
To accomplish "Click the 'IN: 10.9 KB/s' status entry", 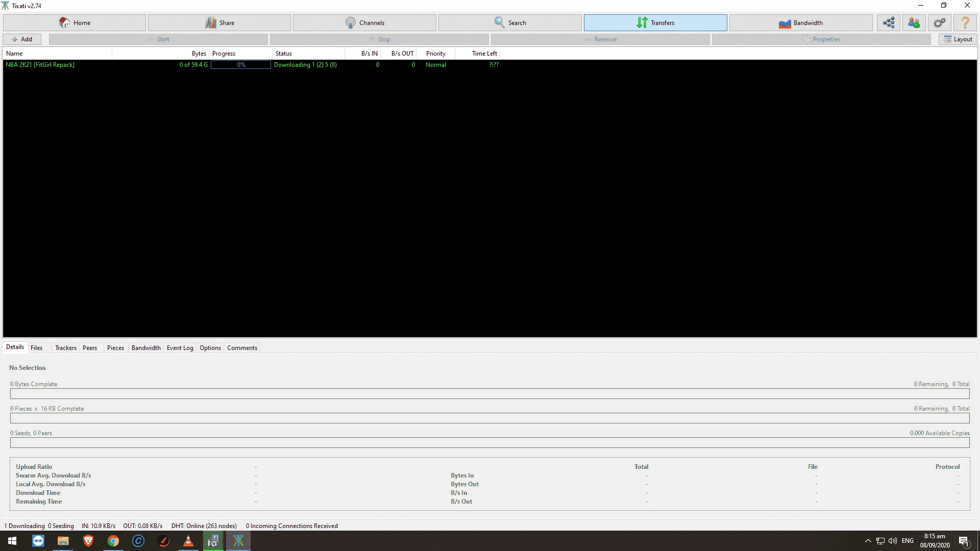I will [x=99, y=526].
